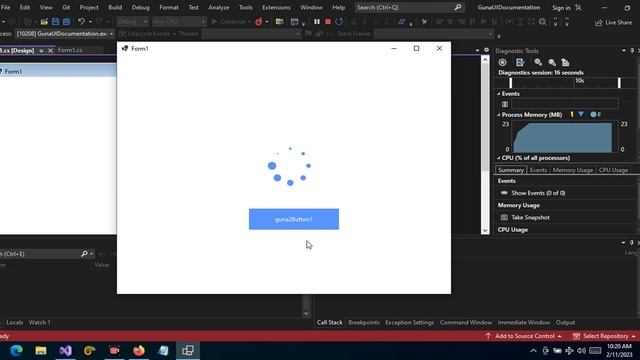Image resolution: width=640 pixels, height=360 pixels.
Task: Open Diagnostic Tools window position dropdown
Action: pyautogui.click(x=624, y=51)
